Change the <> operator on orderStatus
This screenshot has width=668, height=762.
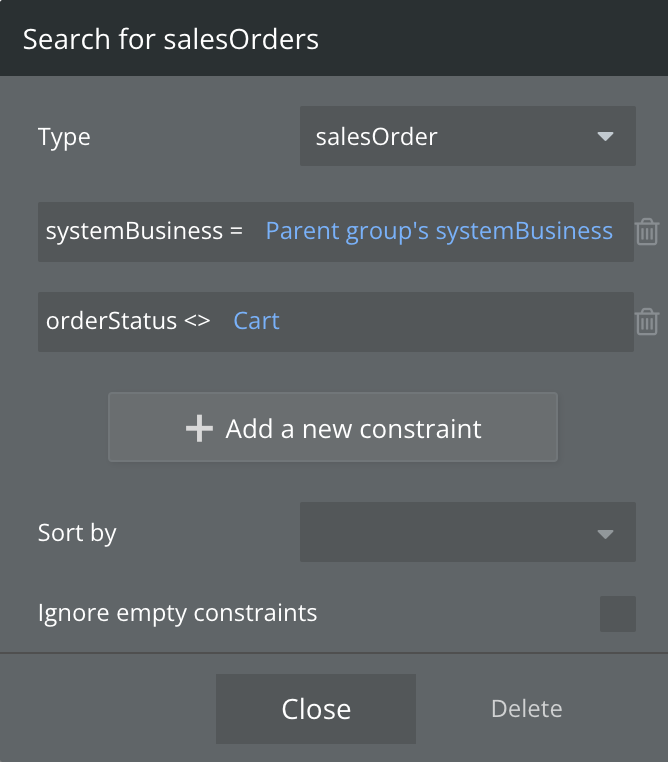[x=197, y=321]
